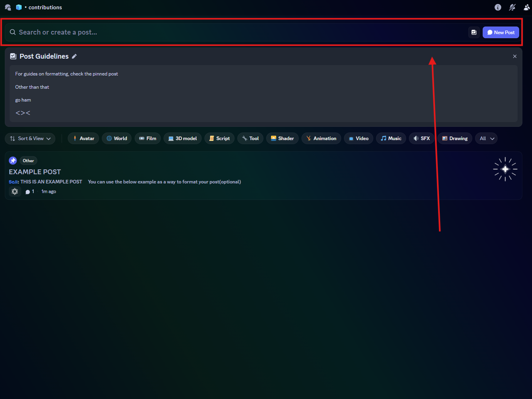The height and width of the screenshot is (399, 532).
Task: Click the gear reaction on the example post
Action: pos(15,191)
